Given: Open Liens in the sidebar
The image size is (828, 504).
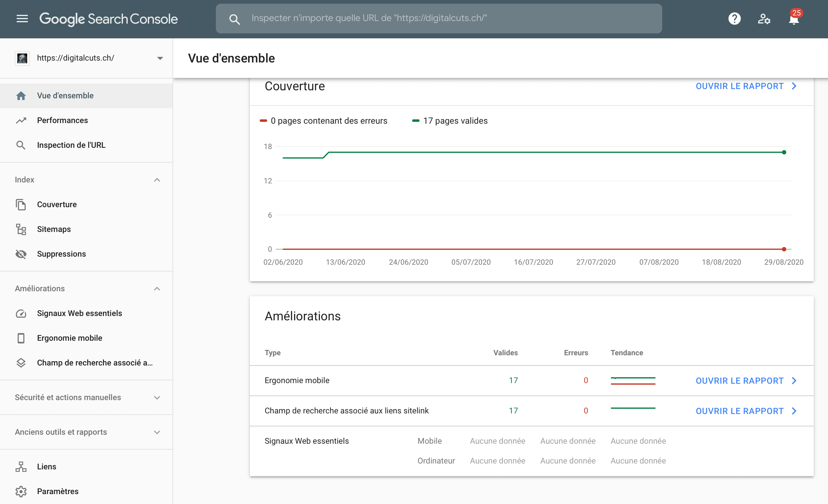Looking at the screenshot, I should [86, 467].
